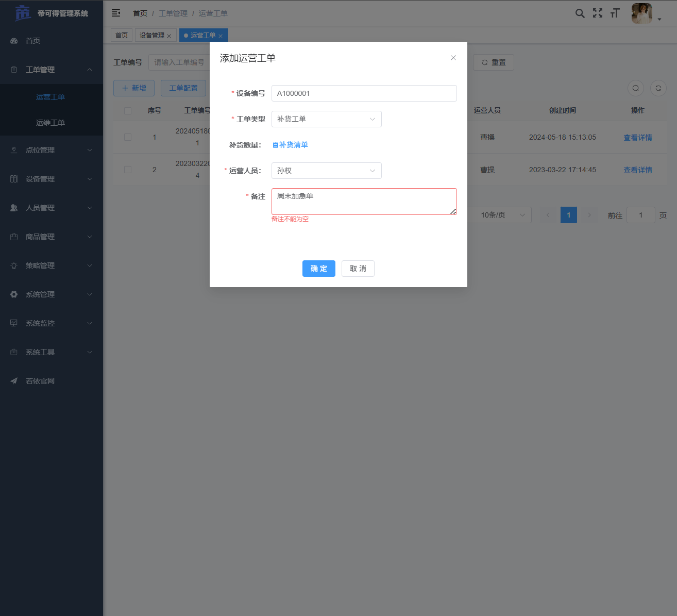
Task: Confirm with the 确定 button
Action: (x=319, y=269)
